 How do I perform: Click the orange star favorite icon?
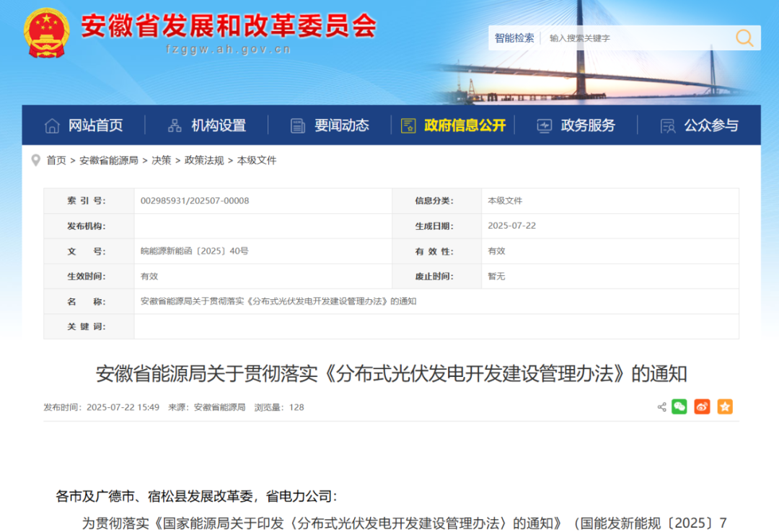click(724, 407)
